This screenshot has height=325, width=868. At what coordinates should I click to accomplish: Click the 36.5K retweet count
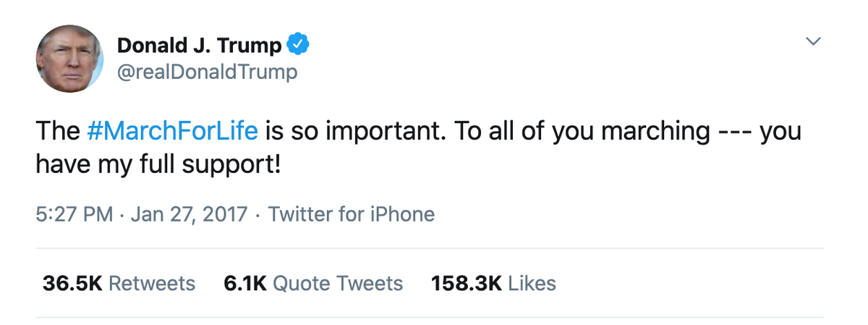pyautogui.click(x=72, y=283)
